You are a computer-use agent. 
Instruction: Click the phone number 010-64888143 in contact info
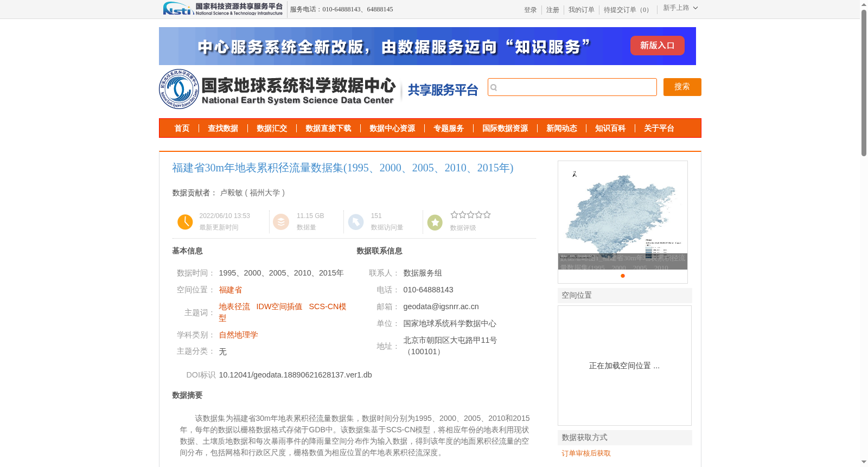click(x=428, y=290)
